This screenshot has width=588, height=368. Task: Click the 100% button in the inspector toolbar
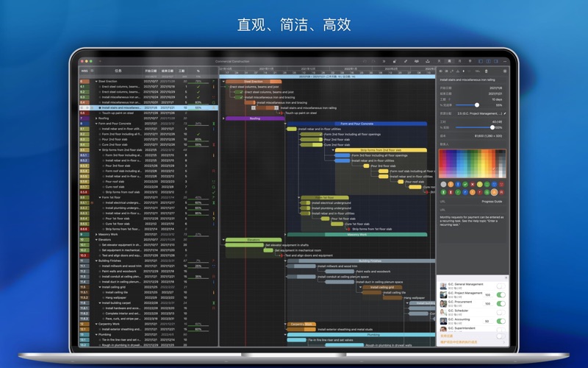pos(477,71)
